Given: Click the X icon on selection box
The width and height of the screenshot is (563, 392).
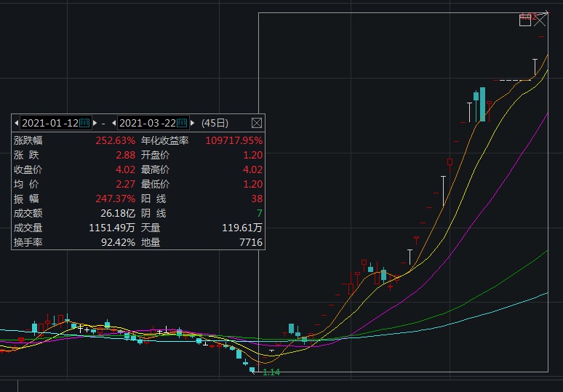Looking at the screenshot, I should 540,20.
